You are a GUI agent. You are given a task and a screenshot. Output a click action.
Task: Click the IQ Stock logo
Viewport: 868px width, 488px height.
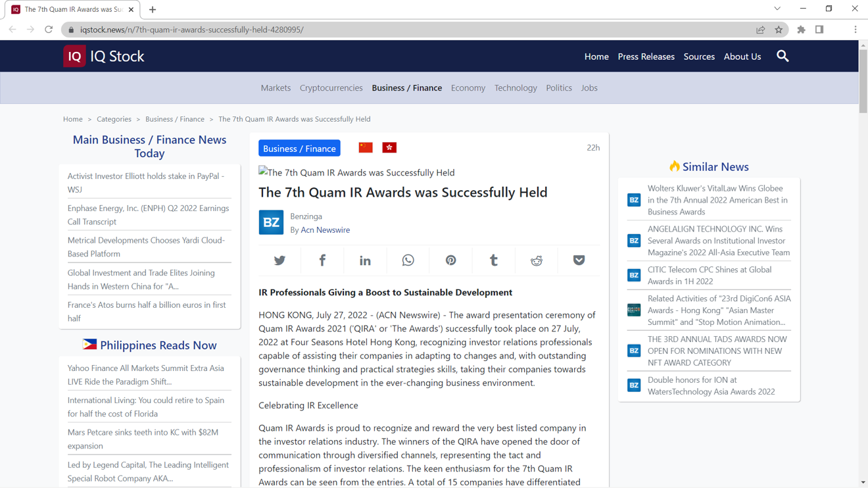tap(104, 56)
